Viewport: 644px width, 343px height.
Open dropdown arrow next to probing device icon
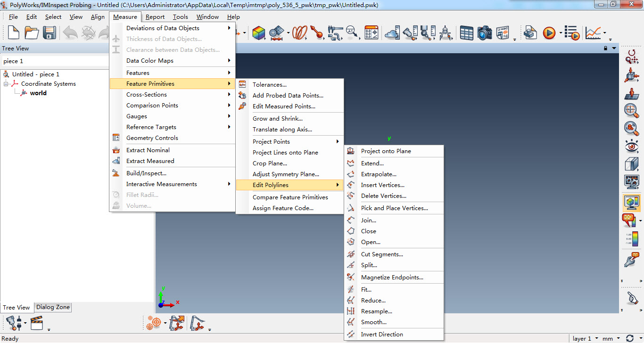coord(25,323)
